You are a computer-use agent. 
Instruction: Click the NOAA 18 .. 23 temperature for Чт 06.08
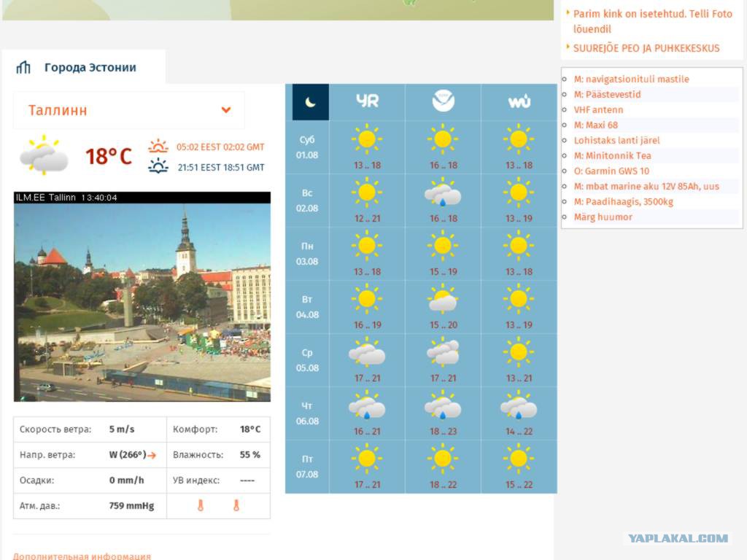coord(443,432)
